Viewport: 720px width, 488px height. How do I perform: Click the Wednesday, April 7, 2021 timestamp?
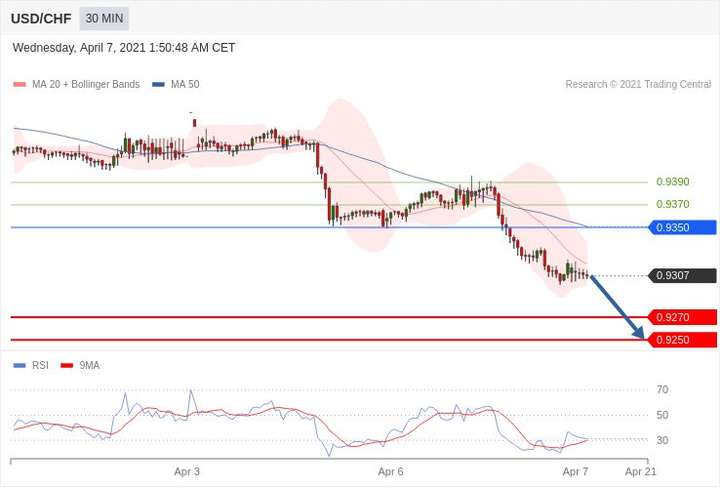click(x=124, y=48)
